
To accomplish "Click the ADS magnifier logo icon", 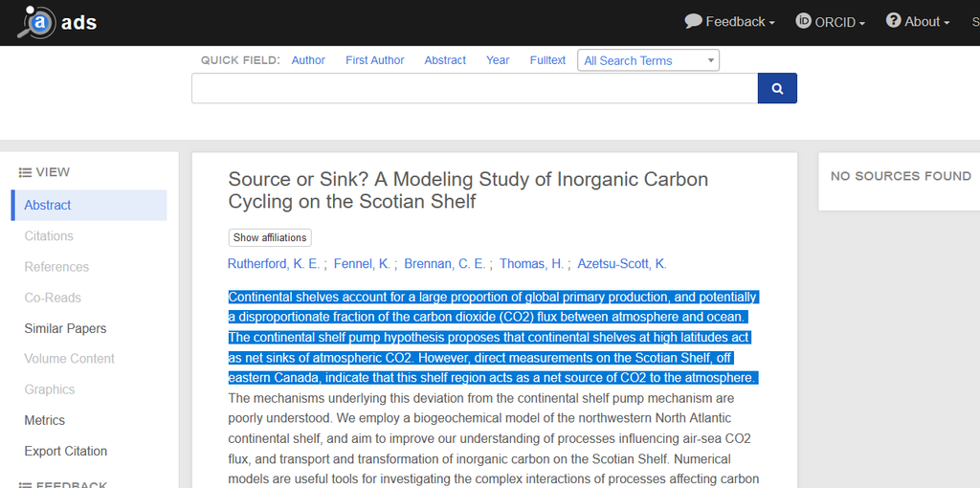I will (36, 22).
